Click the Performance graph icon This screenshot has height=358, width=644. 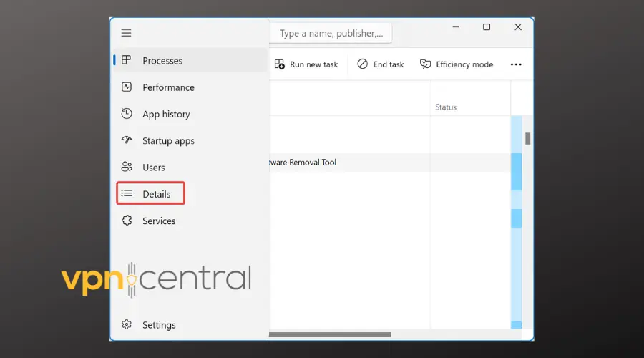click(127, 87)
